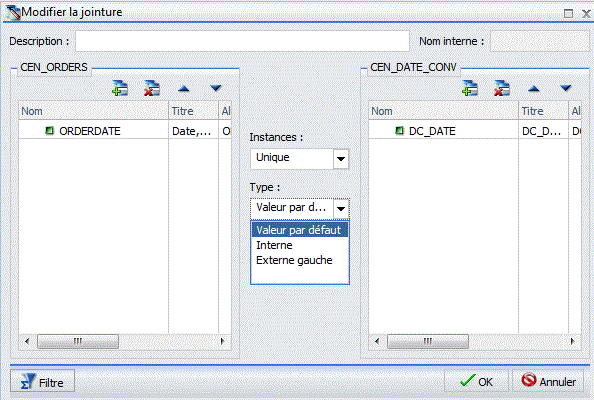
Task: Select the ORDERDATE row
Action: 125,131
